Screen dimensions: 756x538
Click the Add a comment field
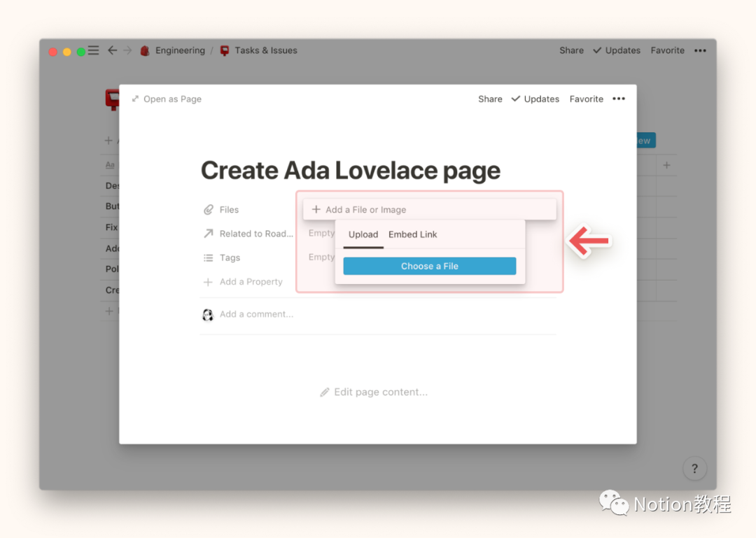click(x=256, y=315)
